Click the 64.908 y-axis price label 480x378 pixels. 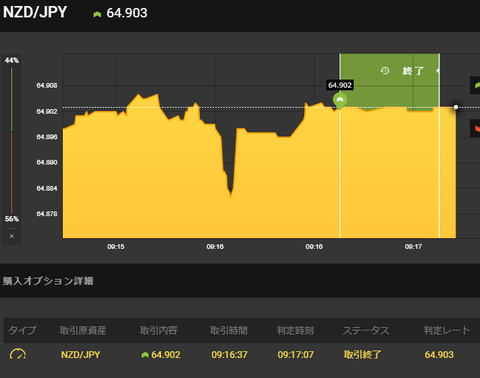pyautogui.click(x=47, y=86)
